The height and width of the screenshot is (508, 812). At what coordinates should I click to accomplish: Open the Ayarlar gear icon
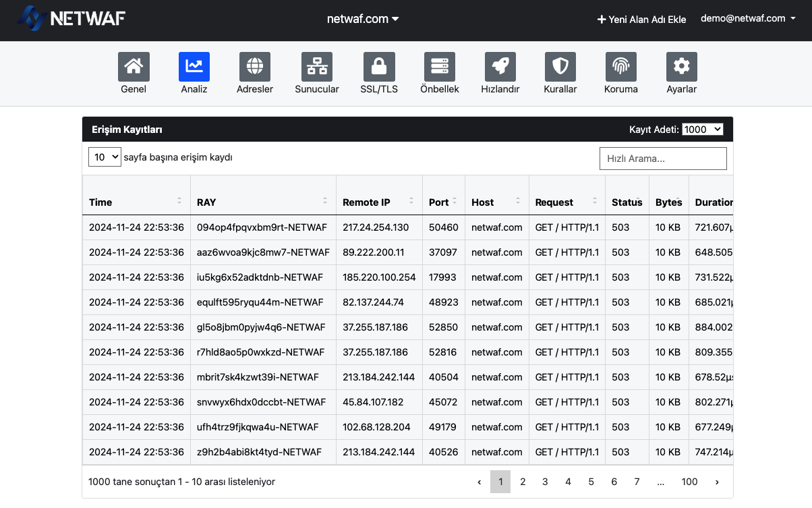[682, 67]
